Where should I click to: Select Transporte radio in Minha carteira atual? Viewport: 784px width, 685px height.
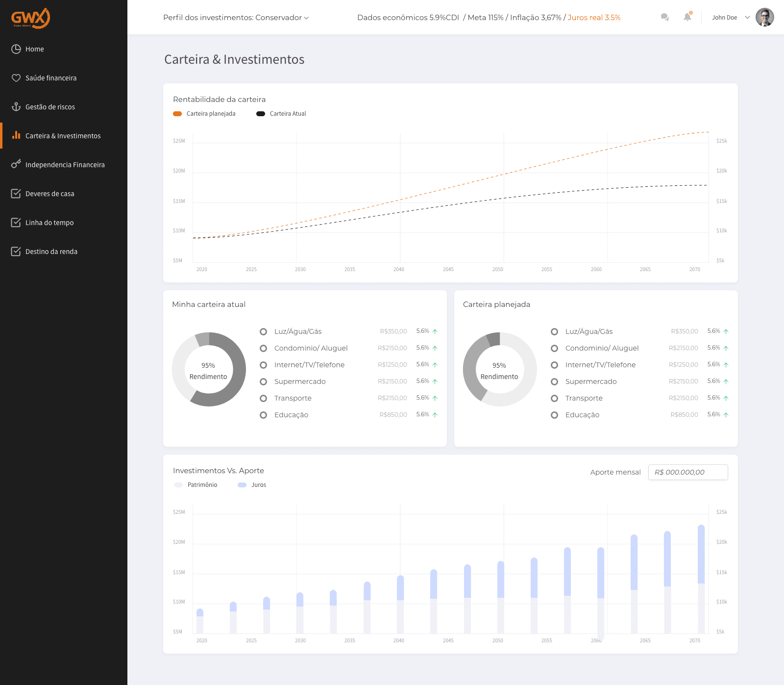click(264, 399)
